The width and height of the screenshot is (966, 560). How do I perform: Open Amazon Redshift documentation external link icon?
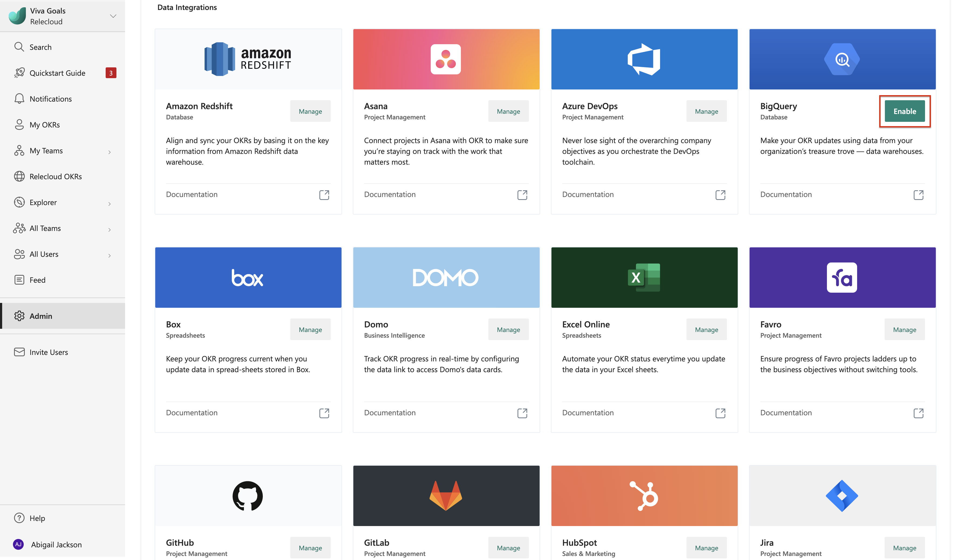click(324, 195)
